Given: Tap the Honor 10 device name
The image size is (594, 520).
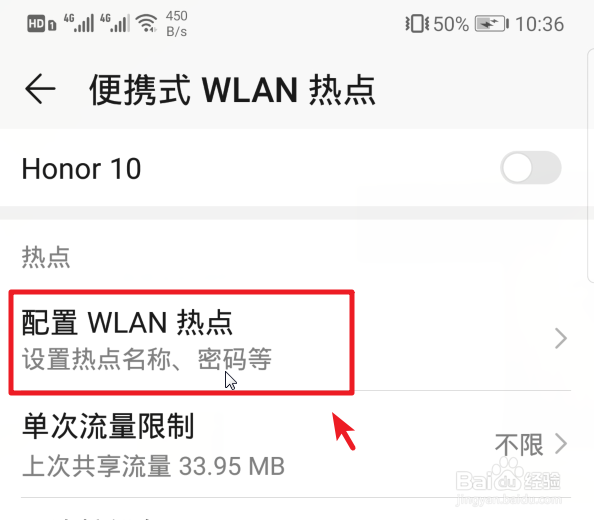Looking at the screenshot, I should pos(81,169).
